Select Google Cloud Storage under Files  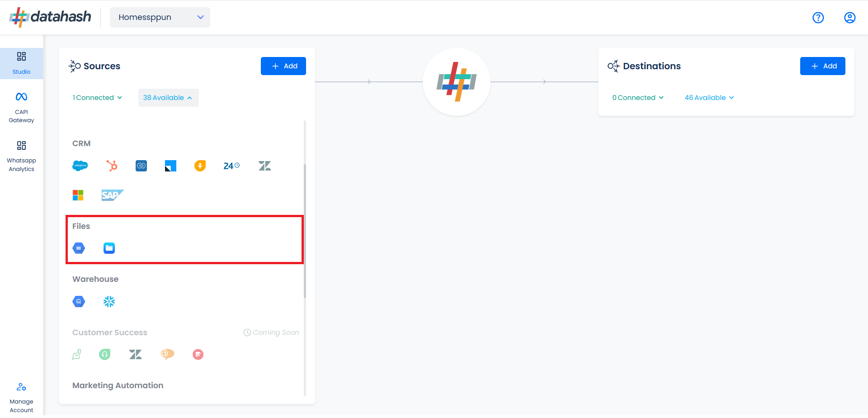pos(79,248)
